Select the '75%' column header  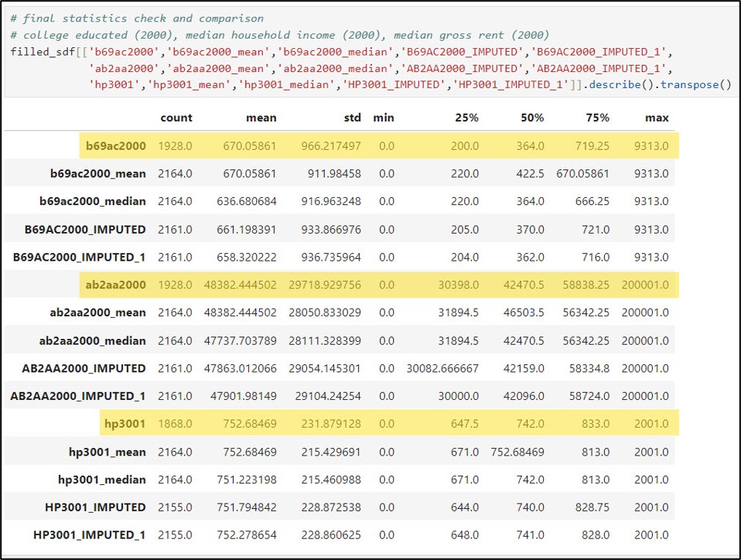(596, 118)
